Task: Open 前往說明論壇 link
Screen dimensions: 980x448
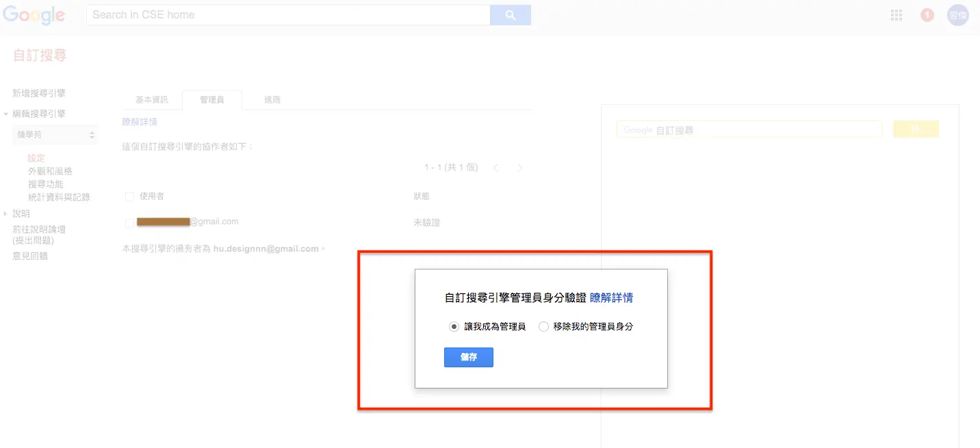Action: [x=39, y=230]
